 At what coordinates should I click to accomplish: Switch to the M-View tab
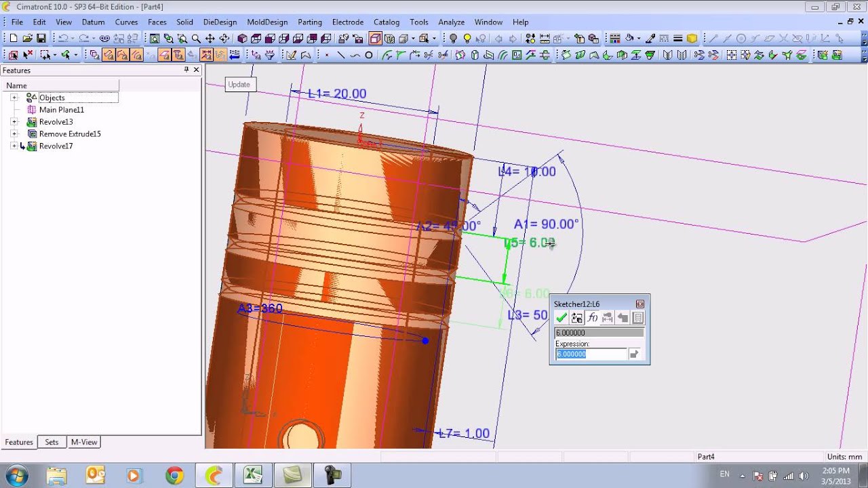click(84, 442)
